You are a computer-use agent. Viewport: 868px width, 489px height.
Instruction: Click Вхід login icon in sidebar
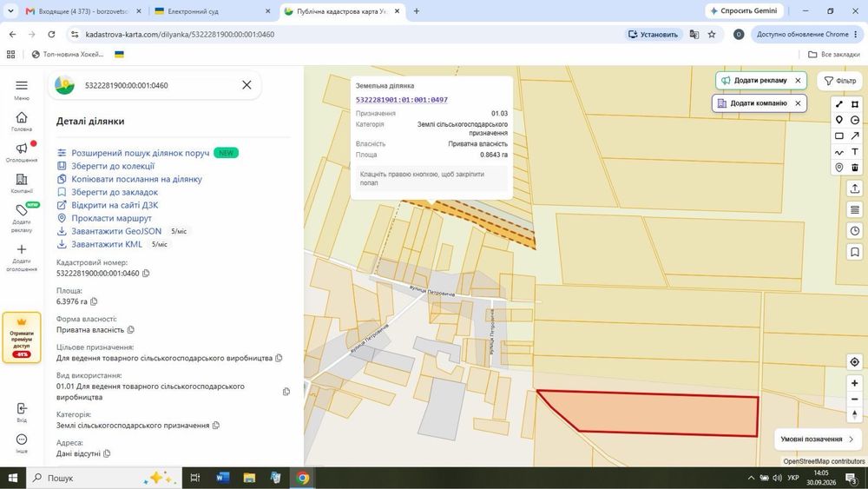click(22, 412)
